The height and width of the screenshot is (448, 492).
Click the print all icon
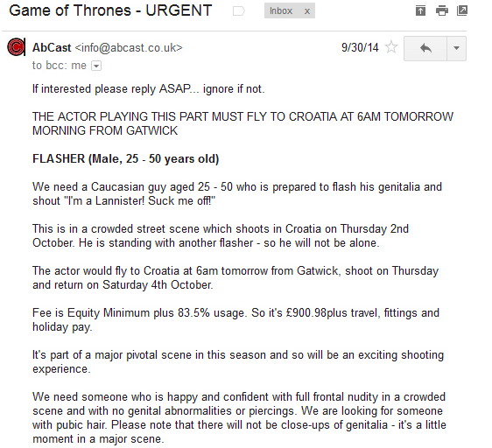(x=442, y=11)
